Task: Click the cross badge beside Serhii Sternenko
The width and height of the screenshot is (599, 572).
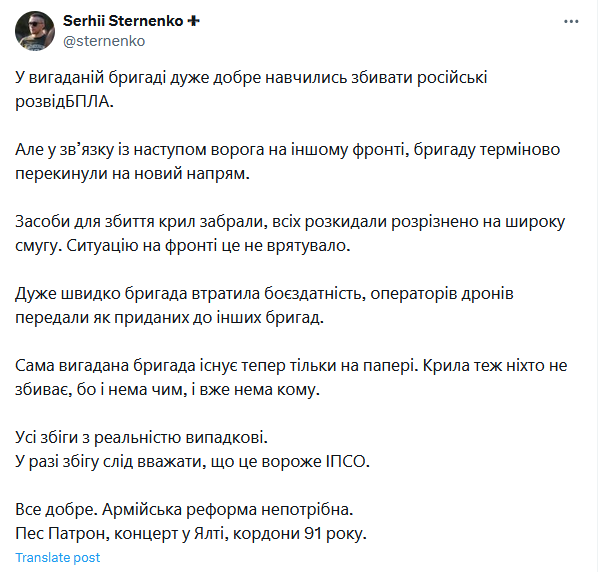Action: coord(193,21)
